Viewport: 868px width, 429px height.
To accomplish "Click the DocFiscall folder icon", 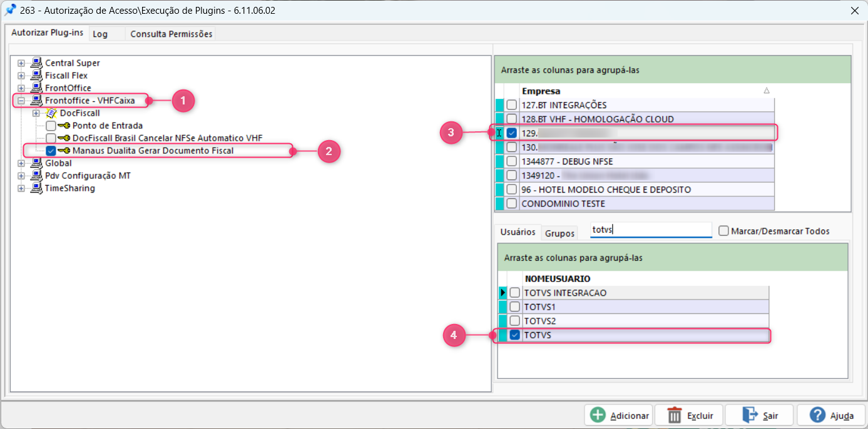I will [51, 113].
